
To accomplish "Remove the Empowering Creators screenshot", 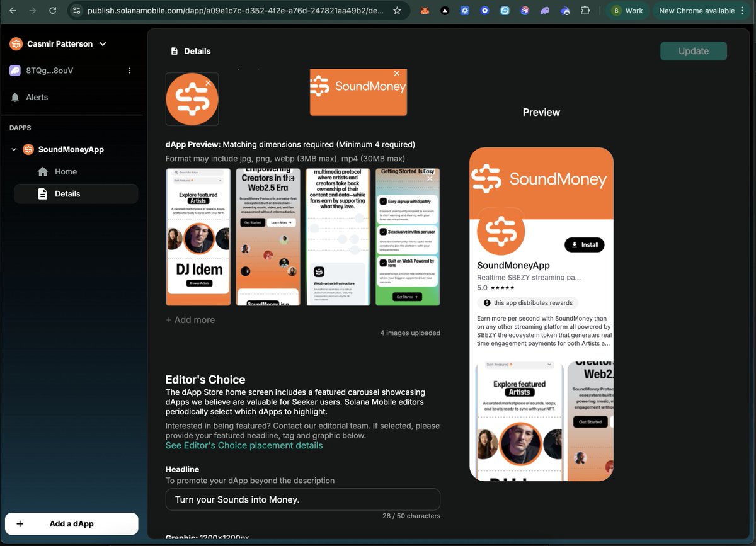I will coord(290,178).
